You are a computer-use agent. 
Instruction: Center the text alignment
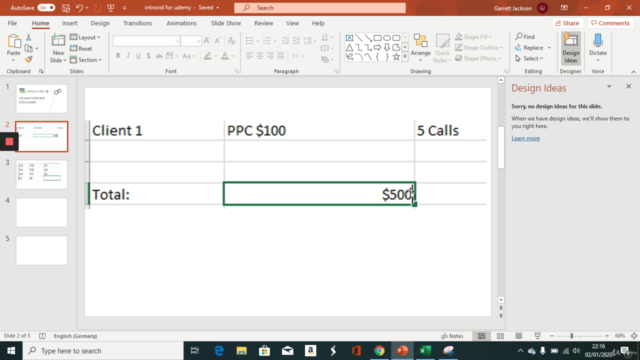(x=260, y=56)
